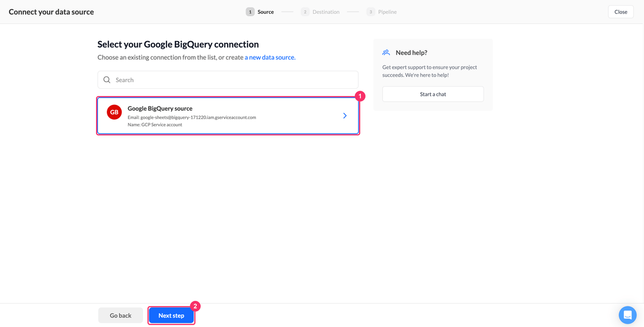Select the Source step tab
This screenshot has width=644, height=327.
coord(260,12)
